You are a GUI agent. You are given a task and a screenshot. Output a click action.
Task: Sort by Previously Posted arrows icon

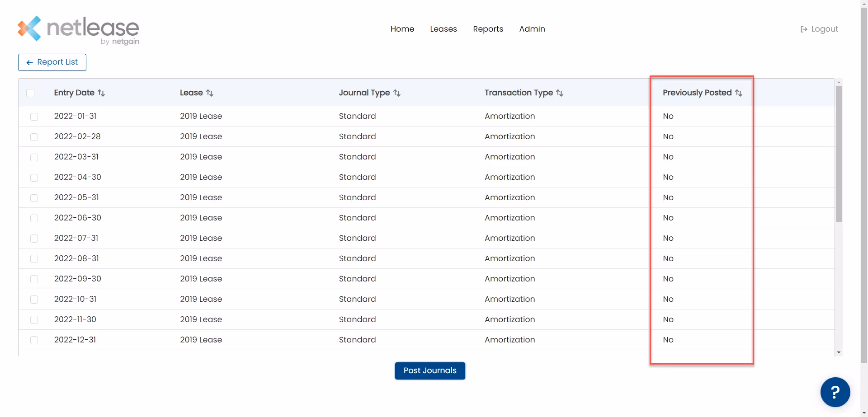tap(739, 93)
